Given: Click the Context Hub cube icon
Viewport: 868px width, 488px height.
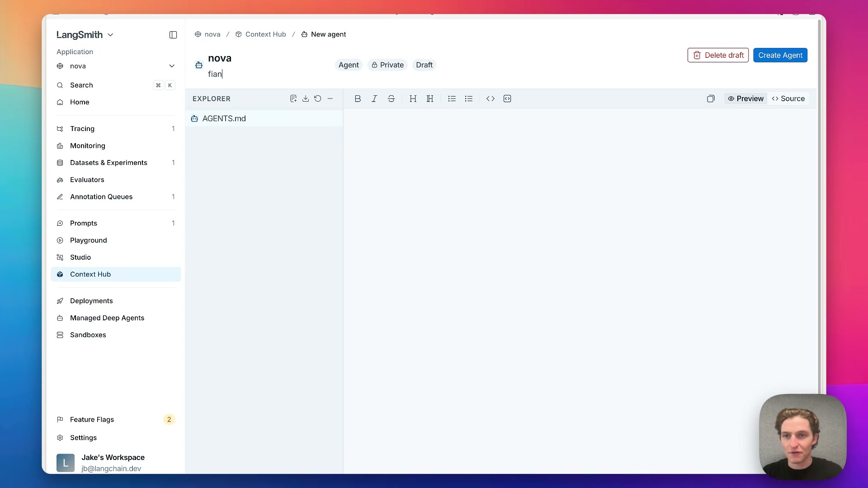Looking at the screenshot, I should 60,274.
